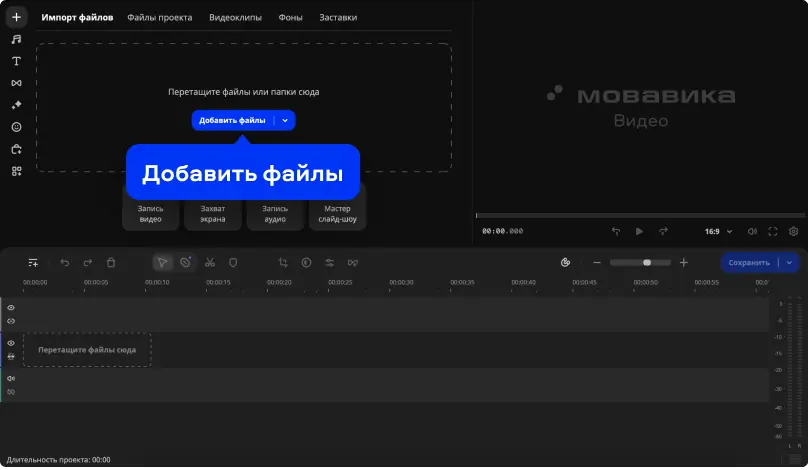The image size is (808, 470).
Task: Open the Effects sparkle wand section
Action: pos(16,105)
